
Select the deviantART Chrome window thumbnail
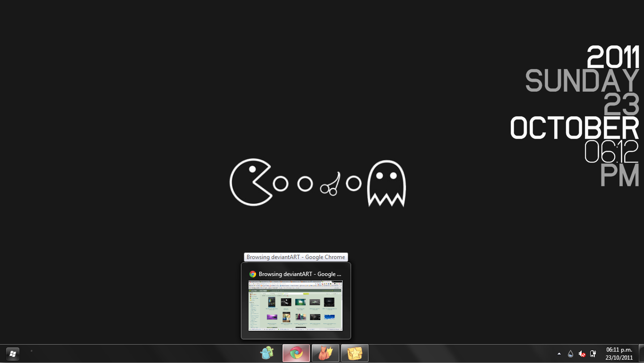click(295, 306)
